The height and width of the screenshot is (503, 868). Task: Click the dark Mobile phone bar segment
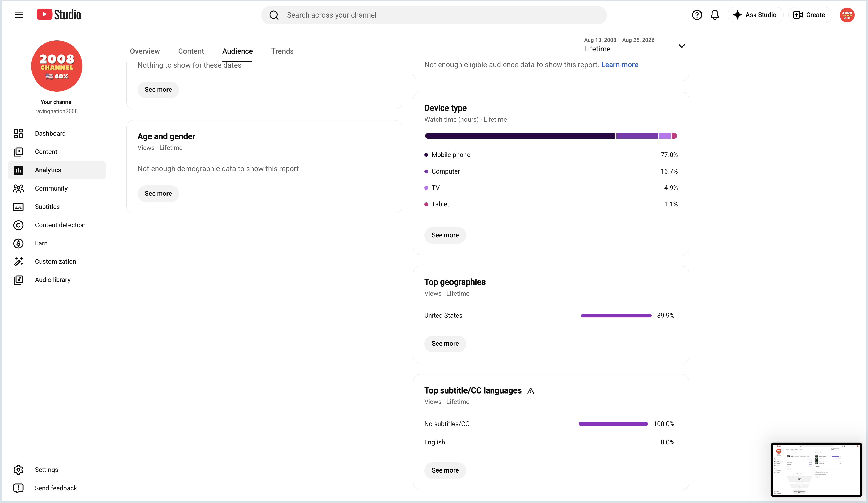[520, 136]
